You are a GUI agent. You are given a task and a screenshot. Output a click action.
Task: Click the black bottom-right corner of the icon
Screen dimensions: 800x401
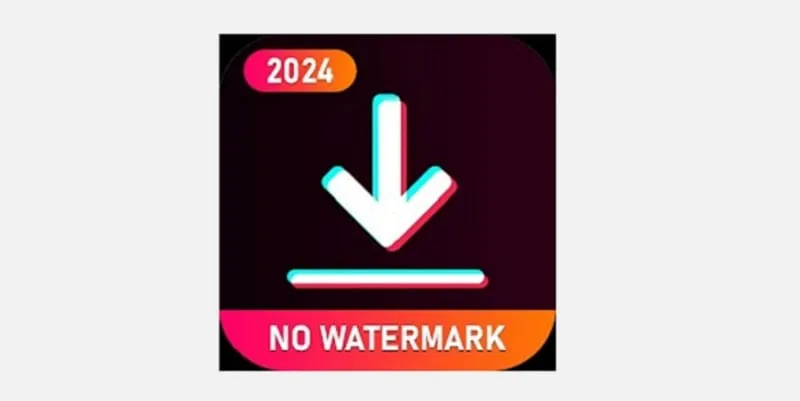pyautogui.click(x=551, y=365)
